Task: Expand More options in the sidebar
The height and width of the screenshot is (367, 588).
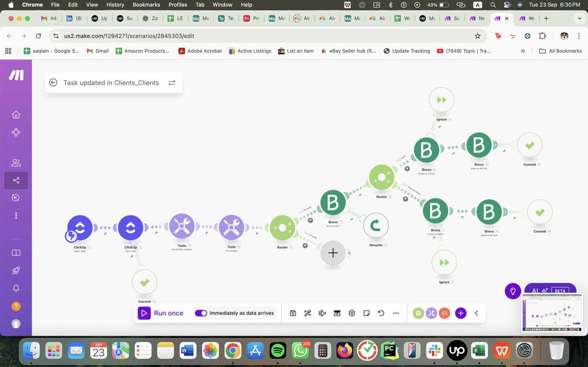Action: 16,215
